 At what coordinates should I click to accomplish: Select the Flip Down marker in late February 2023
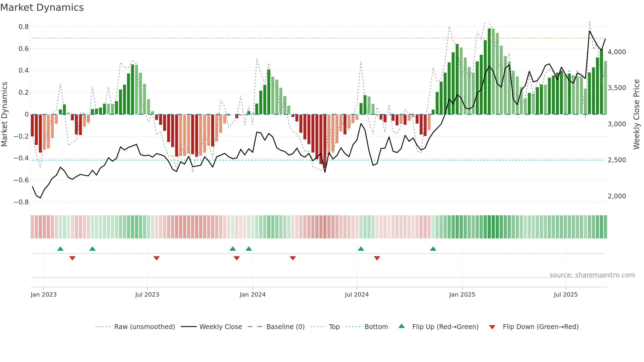pos(72,258)
